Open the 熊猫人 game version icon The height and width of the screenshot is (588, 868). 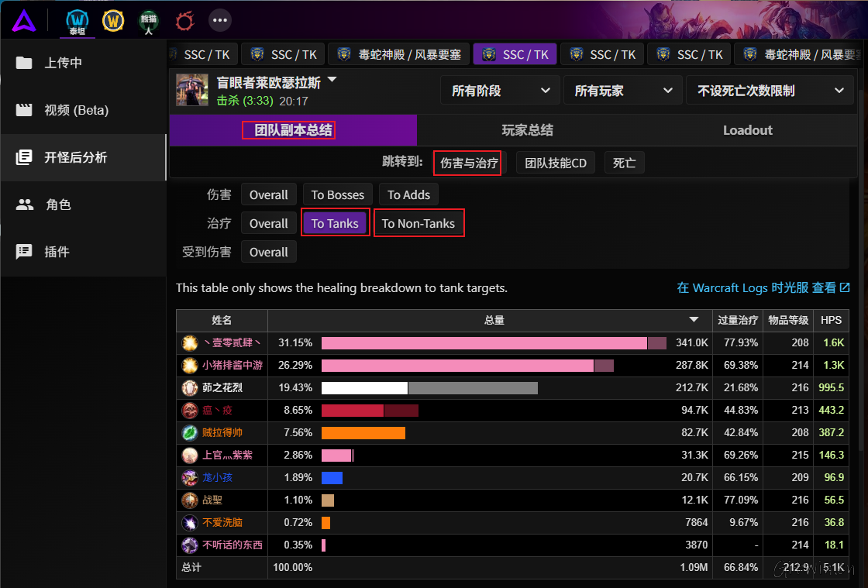[148, 21]
